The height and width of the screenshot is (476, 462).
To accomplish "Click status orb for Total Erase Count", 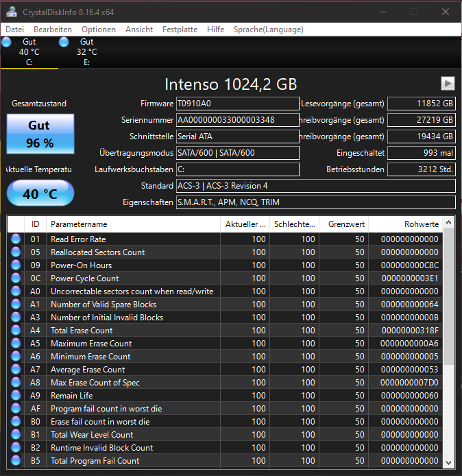I will (16, 331).
